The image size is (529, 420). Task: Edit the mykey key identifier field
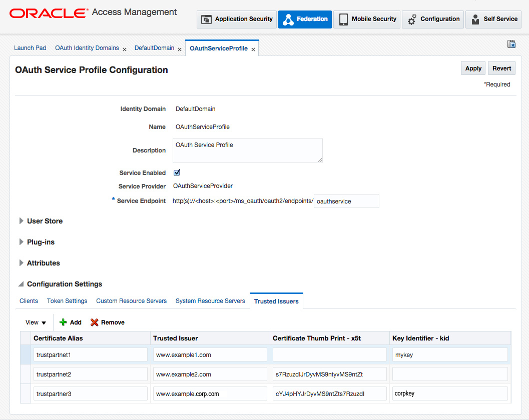click(x=450, y=354)
